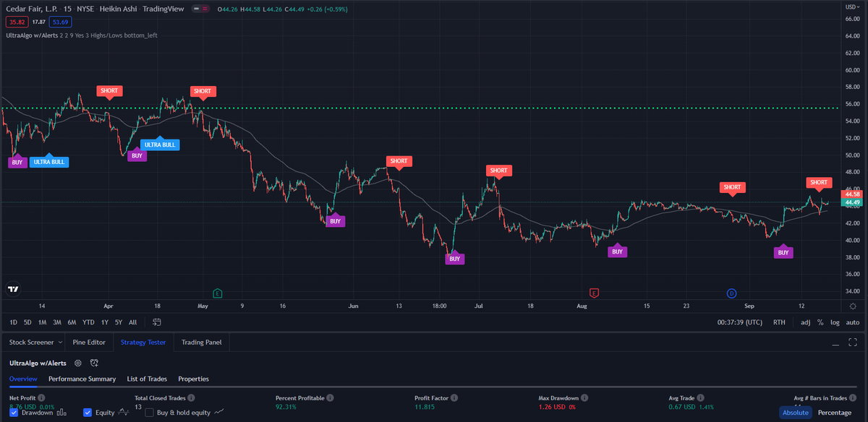Enable the Buy & hold equity checkbox

[x=150, y=413]
